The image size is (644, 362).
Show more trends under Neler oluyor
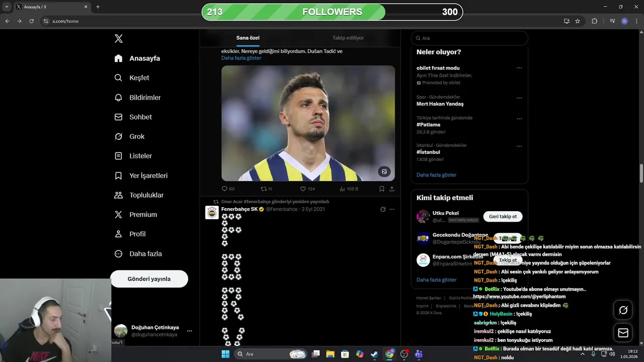click(436, 175)
